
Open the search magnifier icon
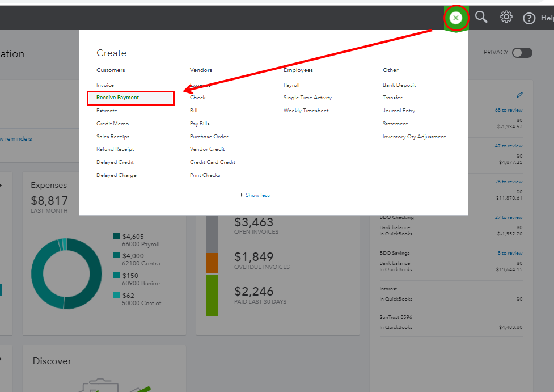(x=481, y=17)
